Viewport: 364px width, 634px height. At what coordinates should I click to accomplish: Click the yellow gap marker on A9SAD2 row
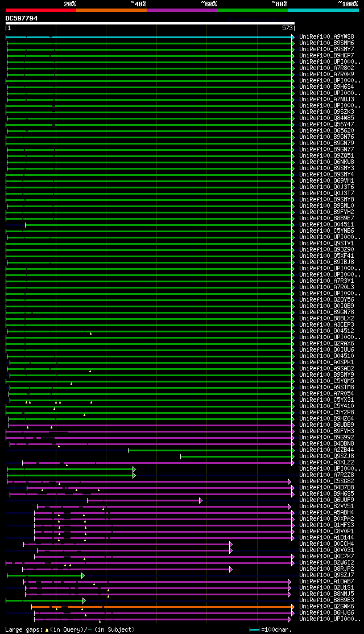(x=90, y=371)
